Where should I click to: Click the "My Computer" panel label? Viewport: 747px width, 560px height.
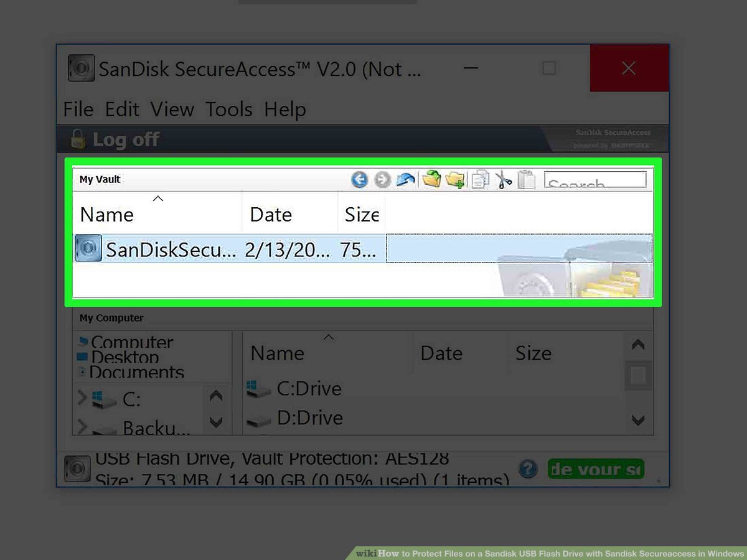click(111, 318)
